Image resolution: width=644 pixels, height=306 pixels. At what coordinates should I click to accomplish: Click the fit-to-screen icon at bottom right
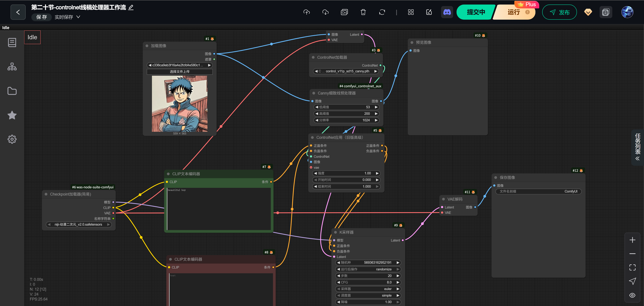pyautogui.click(x=632, y=267)
